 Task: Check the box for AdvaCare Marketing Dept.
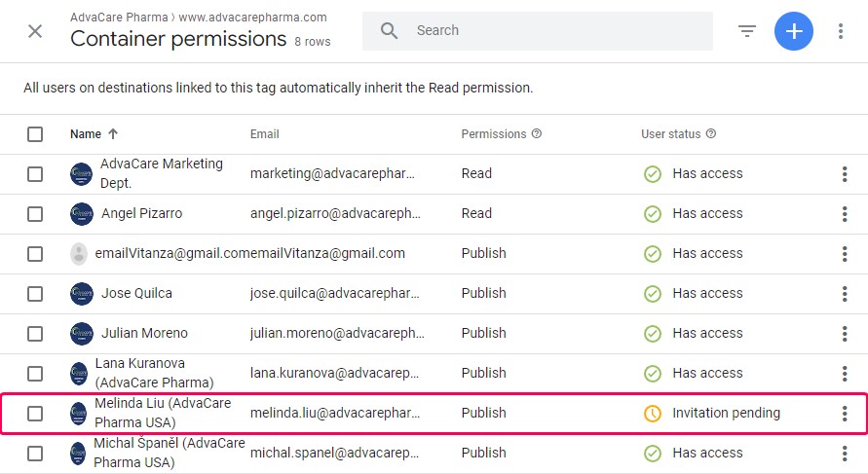coord(35,174)
